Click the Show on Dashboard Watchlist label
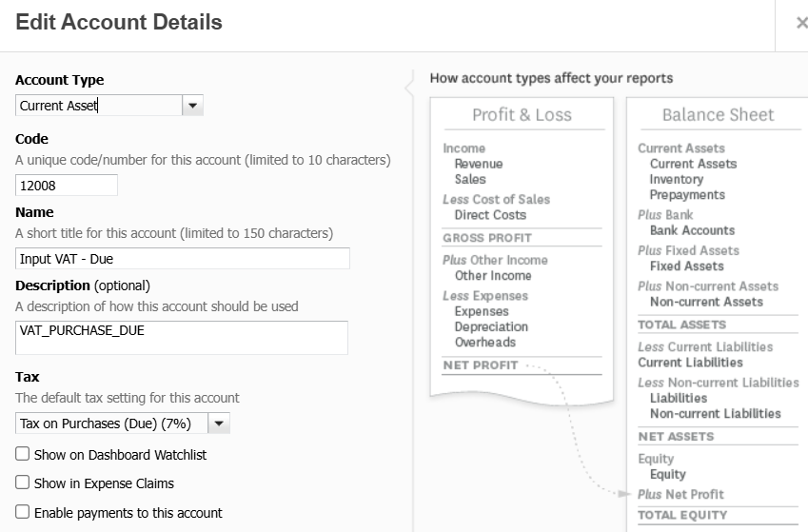The height and width of the screenshot is (532, 808). (120, 455)
